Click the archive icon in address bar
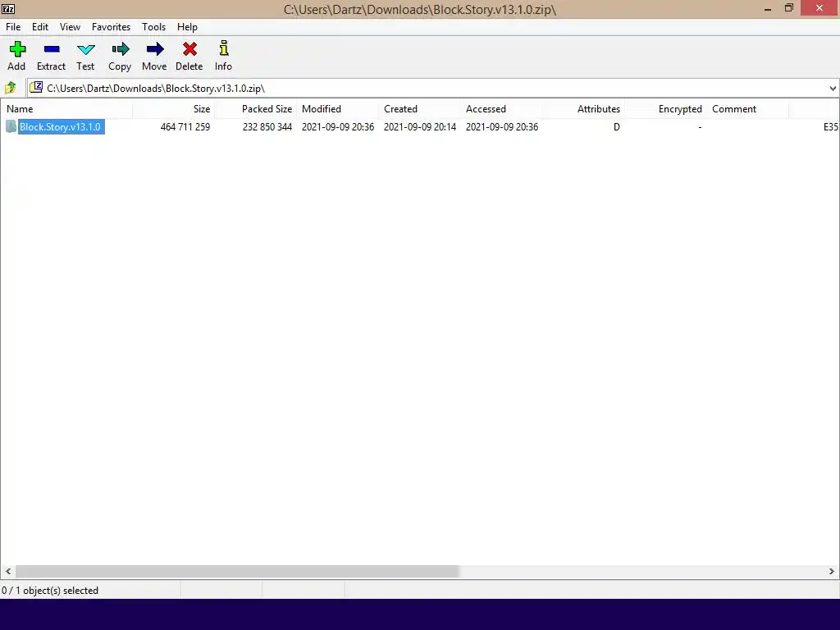Image resolution: width=840 pixels, height=630 pixels. tap(36, 87)
